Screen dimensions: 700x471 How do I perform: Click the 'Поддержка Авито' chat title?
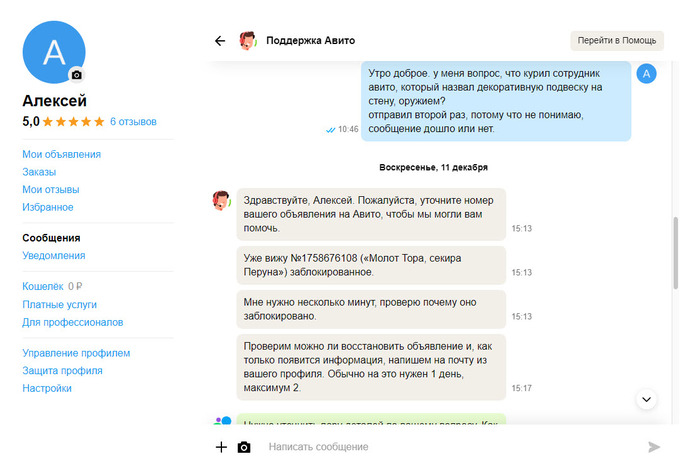click(x=310, y=41)
